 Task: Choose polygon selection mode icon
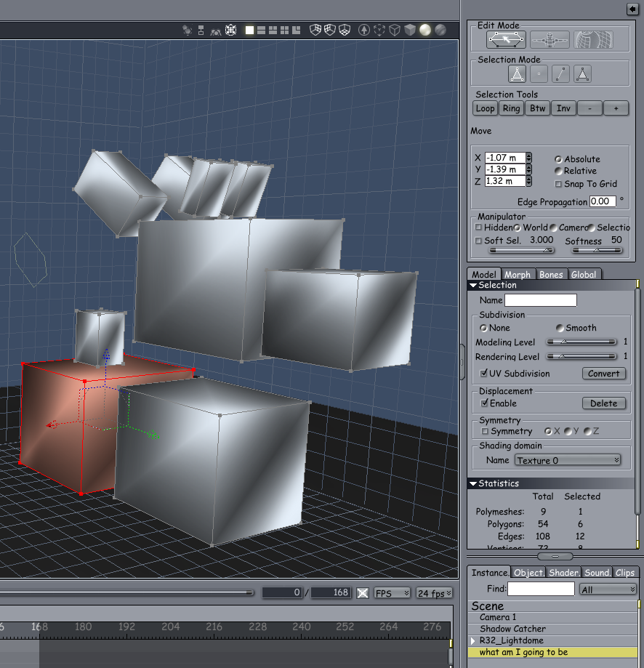(582, 74)
